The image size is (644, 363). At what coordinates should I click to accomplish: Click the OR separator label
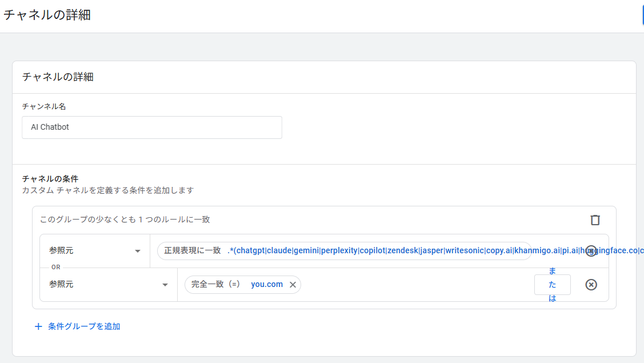coord(56,267)
